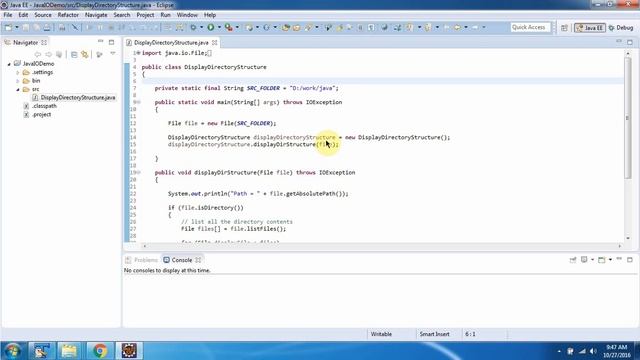This screenshot has width=640, height=360.
Task: Click the Quick Access search field
Action: tap(530, 27)
